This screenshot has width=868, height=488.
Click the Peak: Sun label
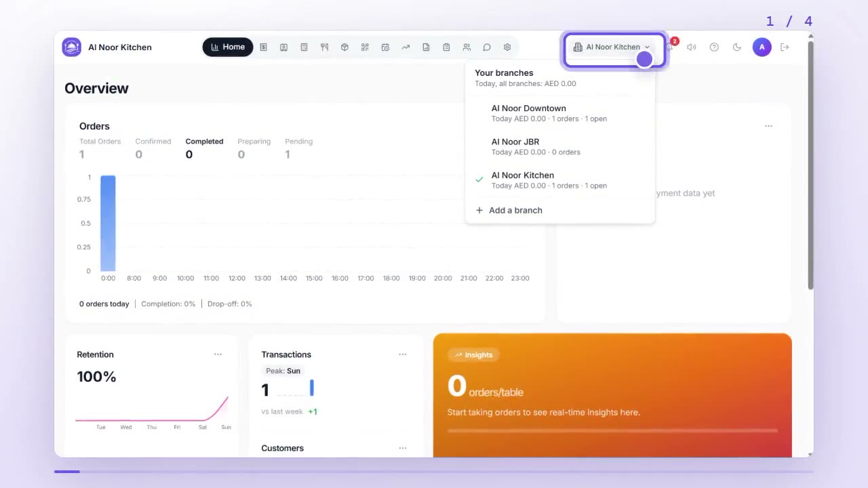pyautogui.click(x=283, y=371)
